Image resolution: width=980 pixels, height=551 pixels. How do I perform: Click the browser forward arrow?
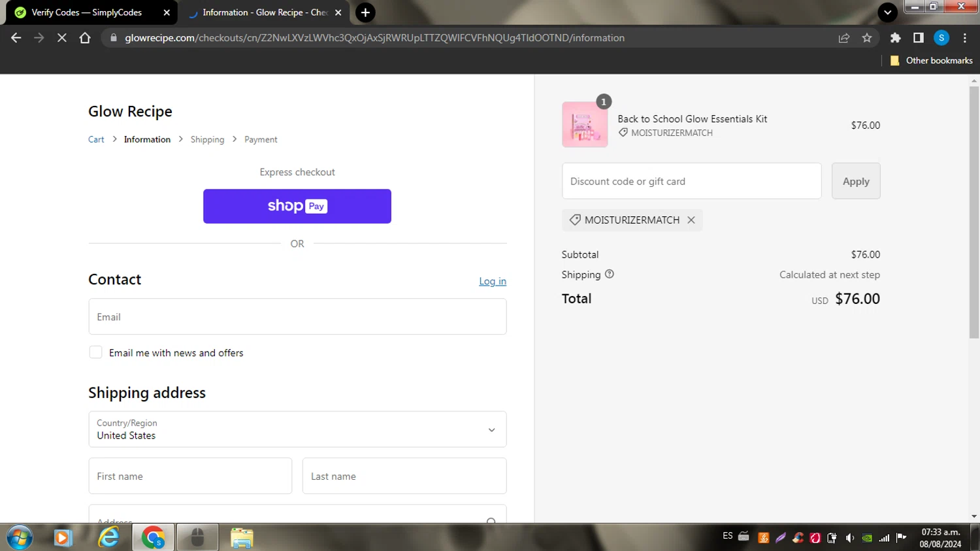(39, 38)
